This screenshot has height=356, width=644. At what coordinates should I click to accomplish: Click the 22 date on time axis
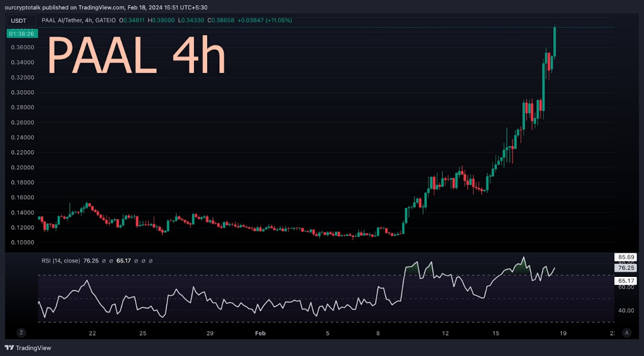(92, 333)
